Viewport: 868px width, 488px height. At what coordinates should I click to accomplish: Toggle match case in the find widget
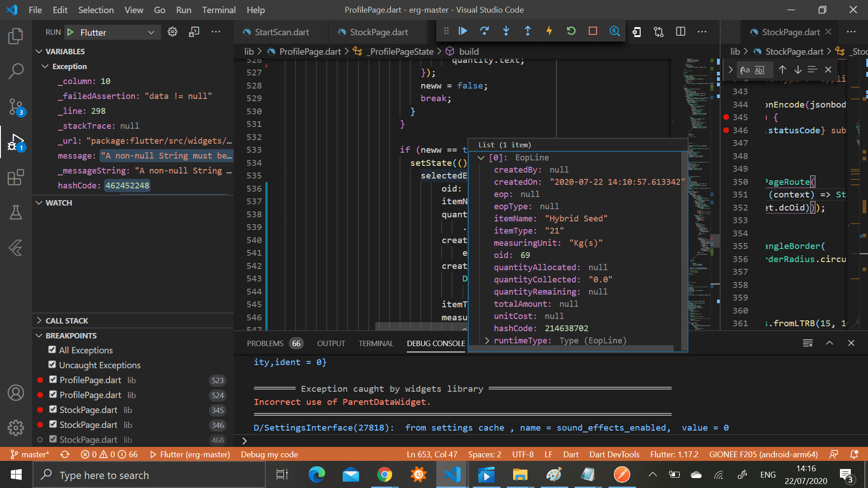(x=746, y=70)
